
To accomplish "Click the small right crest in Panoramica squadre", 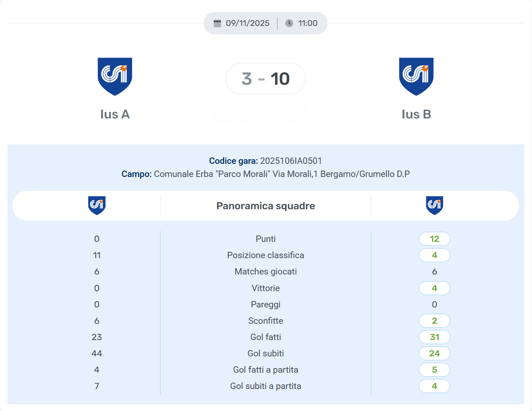I will pyautogui.click(x=435, y=205).
